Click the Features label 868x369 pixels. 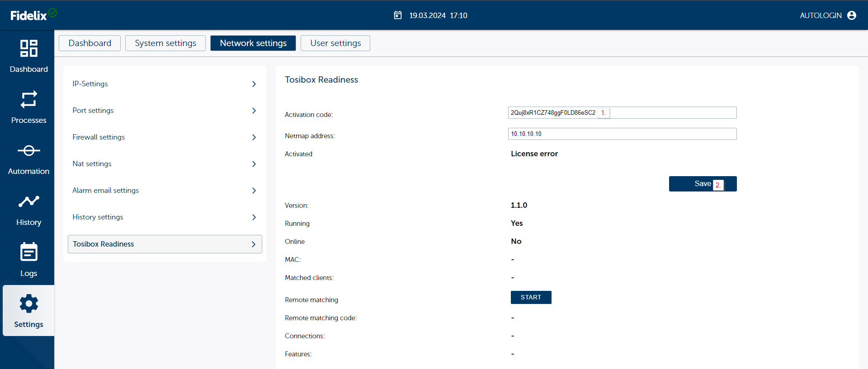click(x=298, y=354)
